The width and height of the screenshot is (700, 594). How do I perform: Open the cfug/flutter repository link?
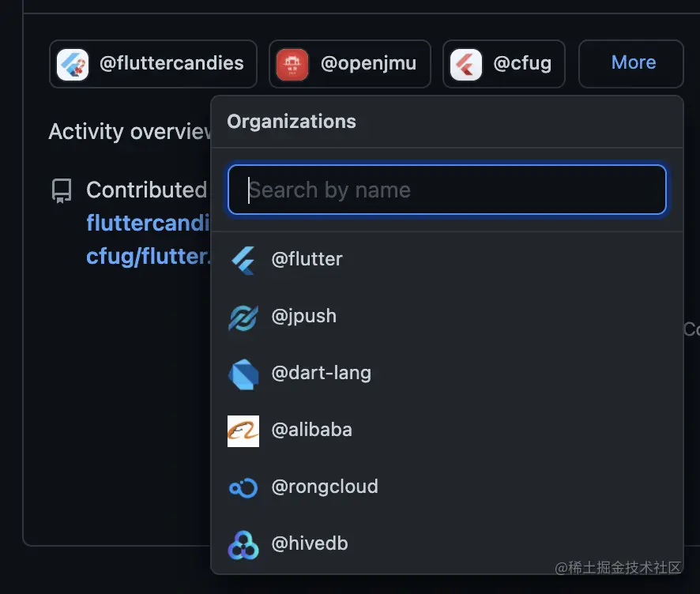pyautogui.click(x=148, y=256)
